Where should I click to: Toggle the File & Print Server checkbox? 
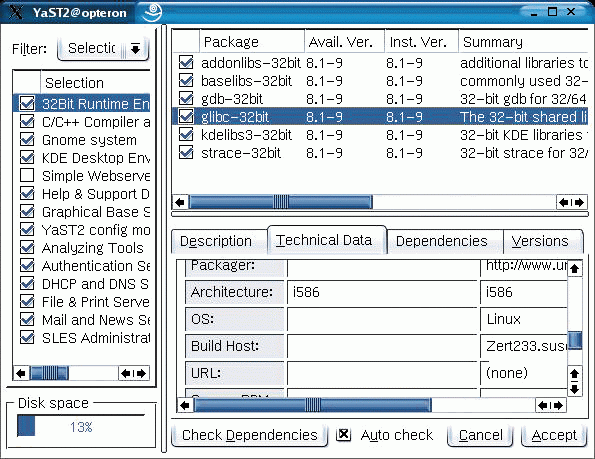(x=27, y=302)
